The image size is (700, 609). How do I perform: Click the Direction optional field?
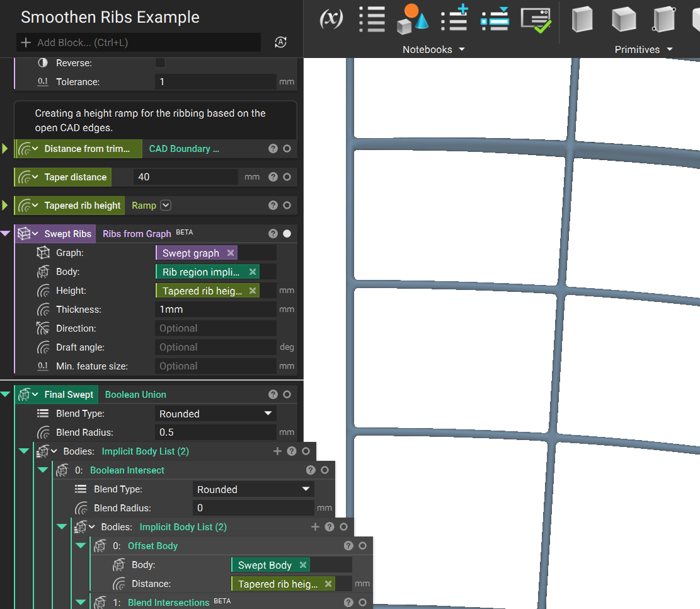click(x=215, y=328)
